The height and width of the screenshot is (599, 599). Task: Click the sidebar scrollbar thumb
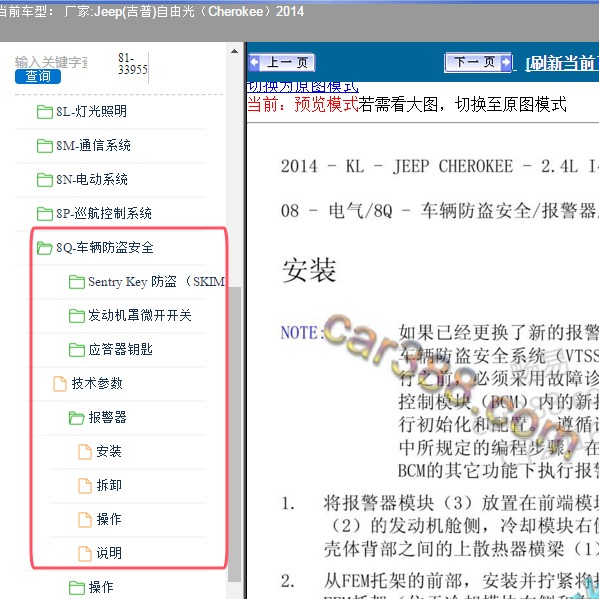(235, 434)
